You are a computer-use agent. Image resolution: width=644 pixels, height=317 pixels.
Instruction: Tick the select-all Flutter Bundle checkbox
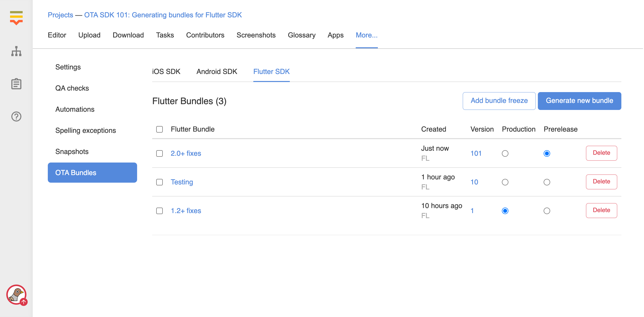click(159, 129)
